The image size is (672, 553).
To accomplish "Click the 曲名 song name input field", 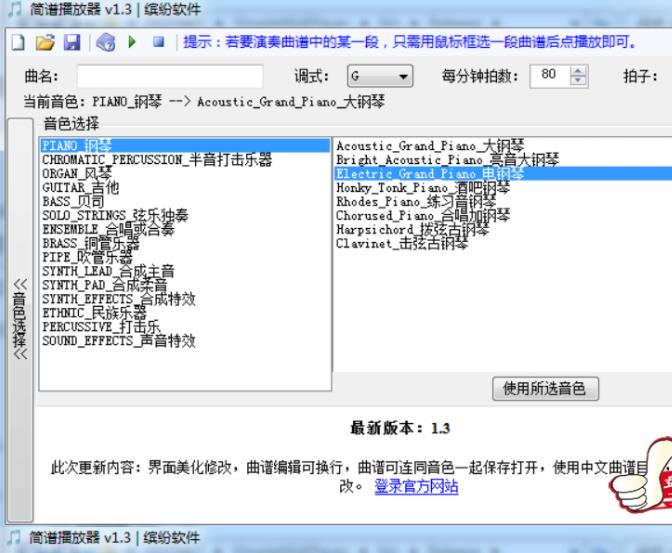I will [169, 77].
